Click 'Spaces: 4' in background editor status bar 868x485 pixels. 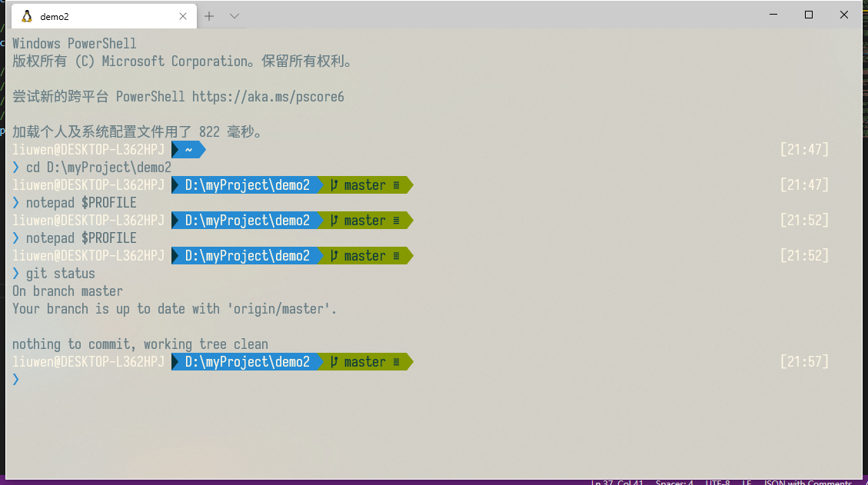[x=674, y=482]
